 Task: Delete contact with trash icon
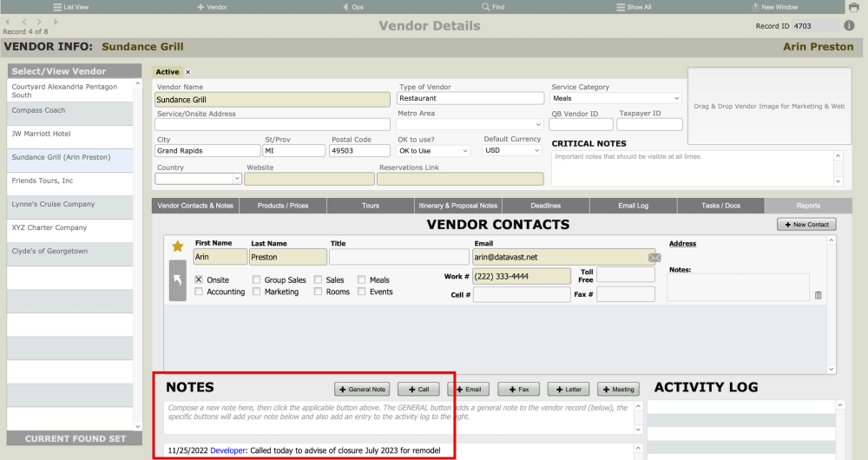click(819, 295)
